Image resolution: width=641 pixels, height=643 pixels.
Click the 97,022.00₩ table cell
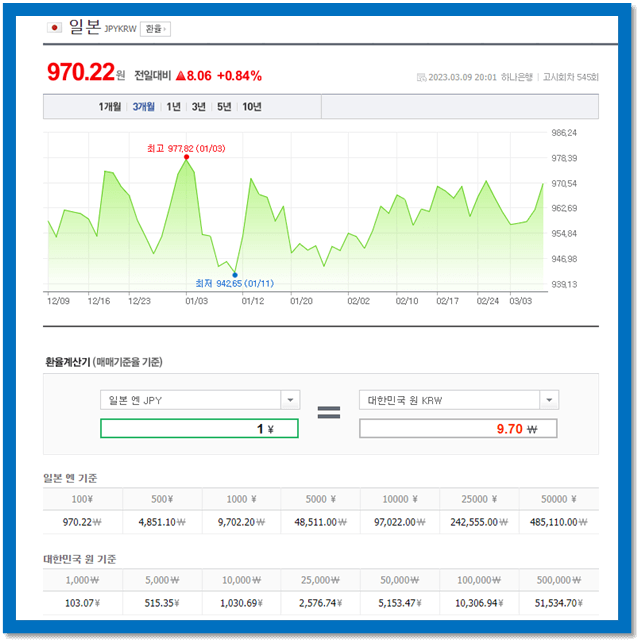click(x=400, y=522)
